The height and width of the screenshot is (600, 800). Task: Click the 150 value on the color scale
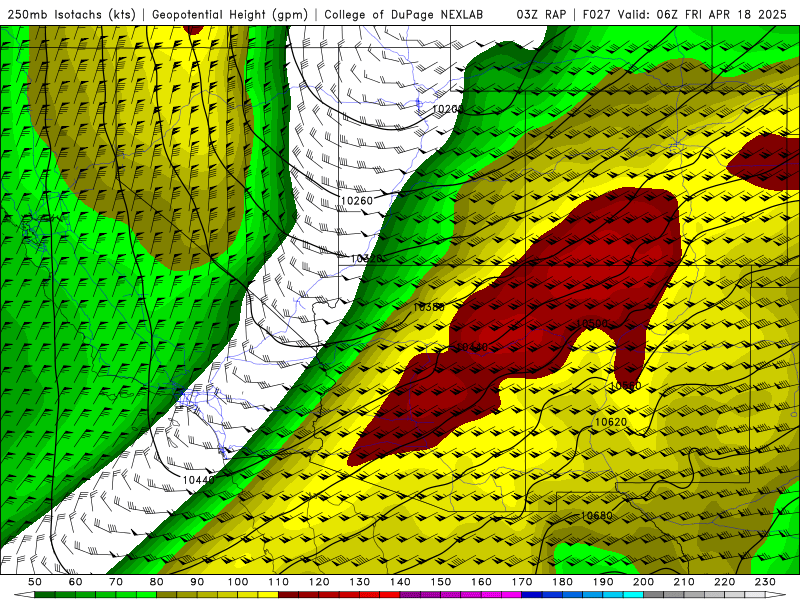click(441, 582)
